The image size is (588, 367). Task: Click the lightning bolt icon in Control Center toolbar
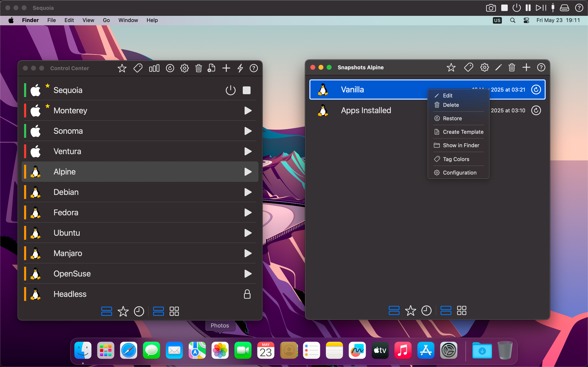240,68
